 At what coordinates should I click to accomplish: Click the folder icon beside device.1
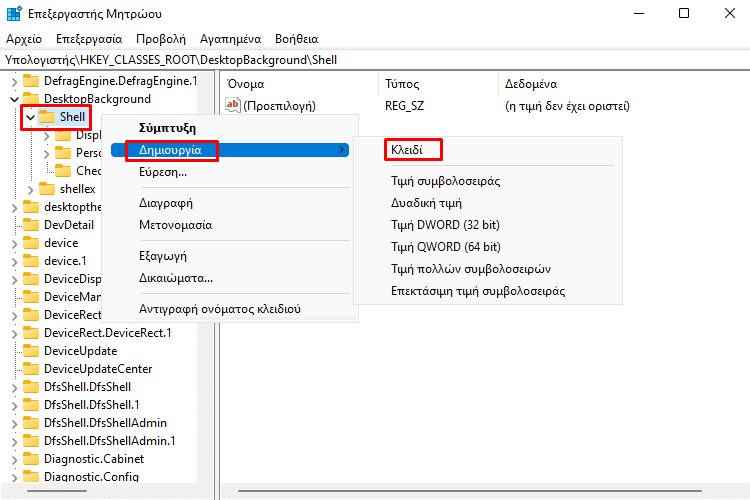31,261
